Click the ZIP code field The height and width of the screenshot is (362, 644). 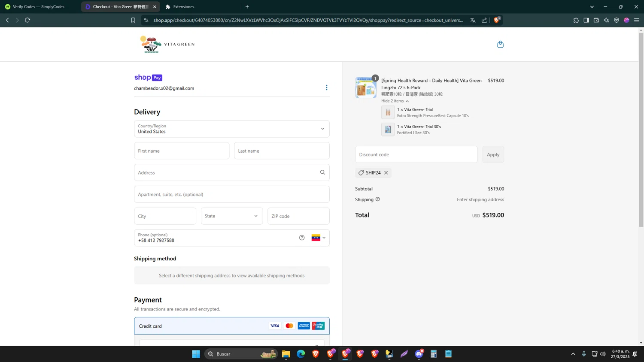[298, 216]
